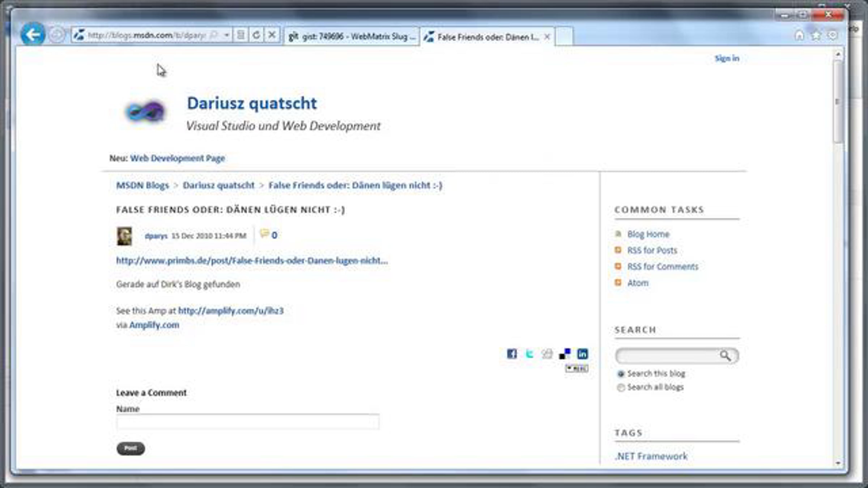Share the post on Twitter
This screenshot has width=868, height=488.
coord(529,354)
